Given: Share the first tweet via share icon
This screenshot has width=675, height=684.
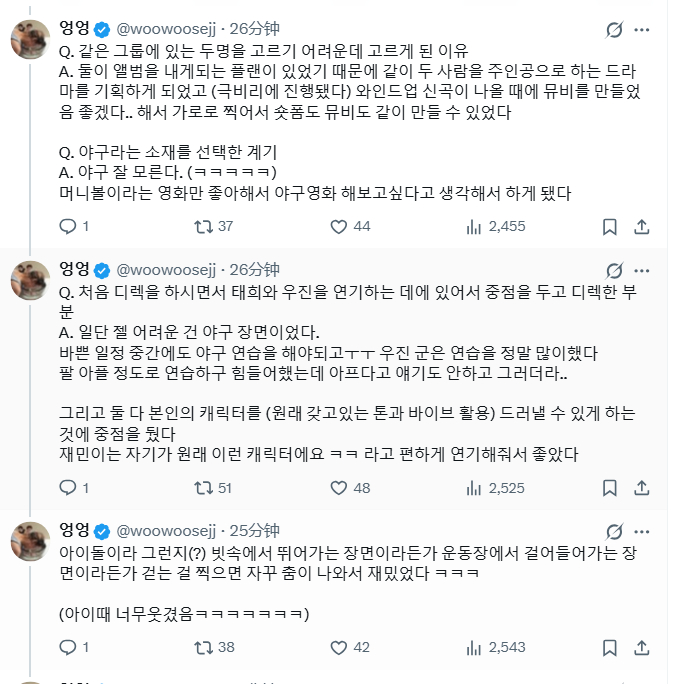Looking at the screenshot, I should click(641, 226).
